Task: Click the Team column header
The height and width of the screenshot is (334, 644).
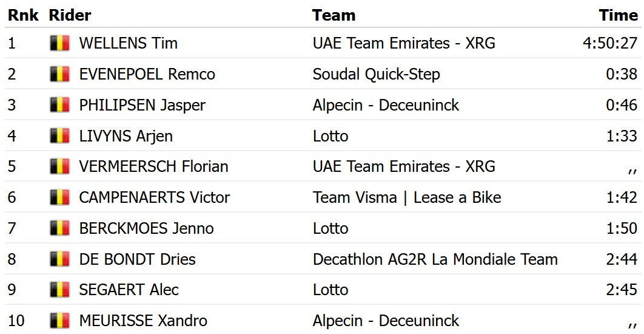Action: point(334,15)
